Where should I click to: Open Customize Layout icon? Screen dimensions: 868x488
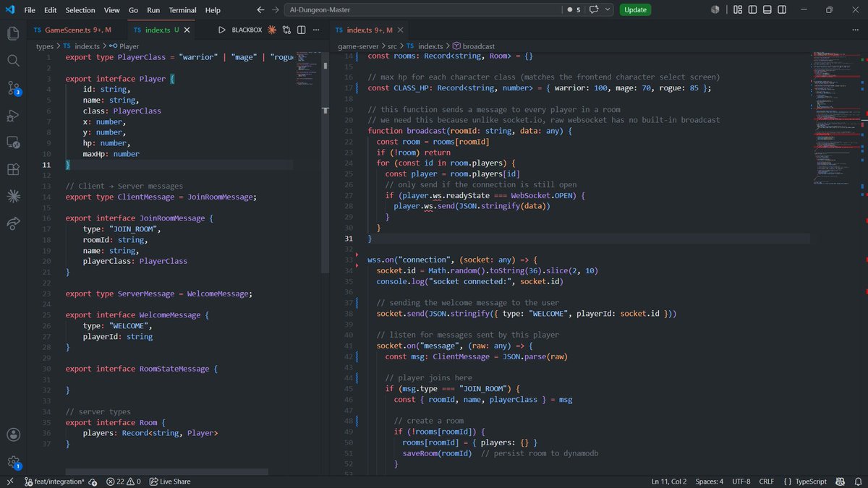tap(738, 10)
